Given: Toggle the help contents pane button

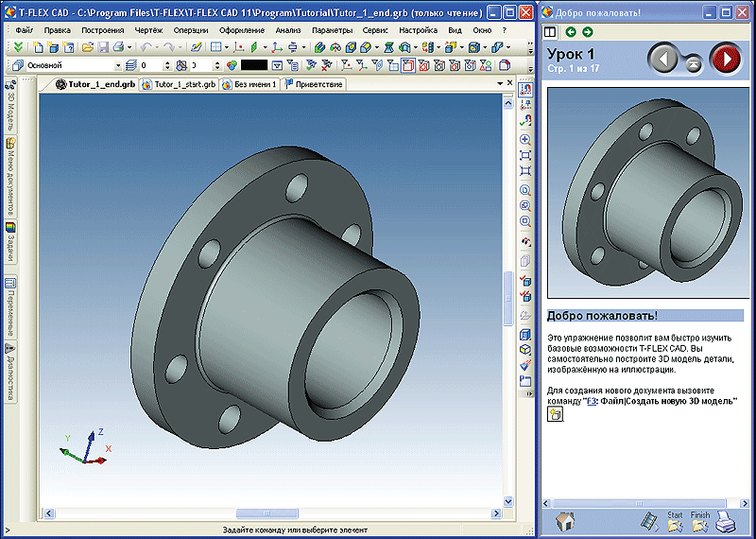Looking at the screenshot, I should click(551, 32).
